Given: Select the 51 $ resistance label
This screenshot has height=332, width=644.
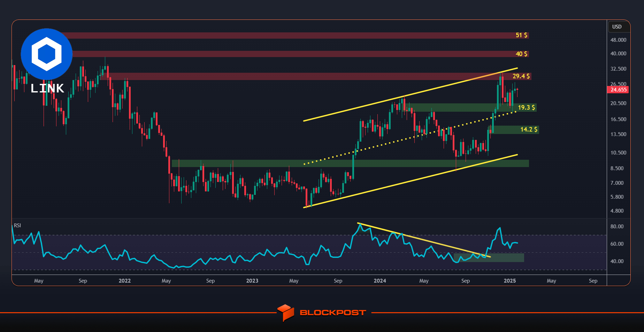Looking at the screenshot, I should (x=521, y=35).
